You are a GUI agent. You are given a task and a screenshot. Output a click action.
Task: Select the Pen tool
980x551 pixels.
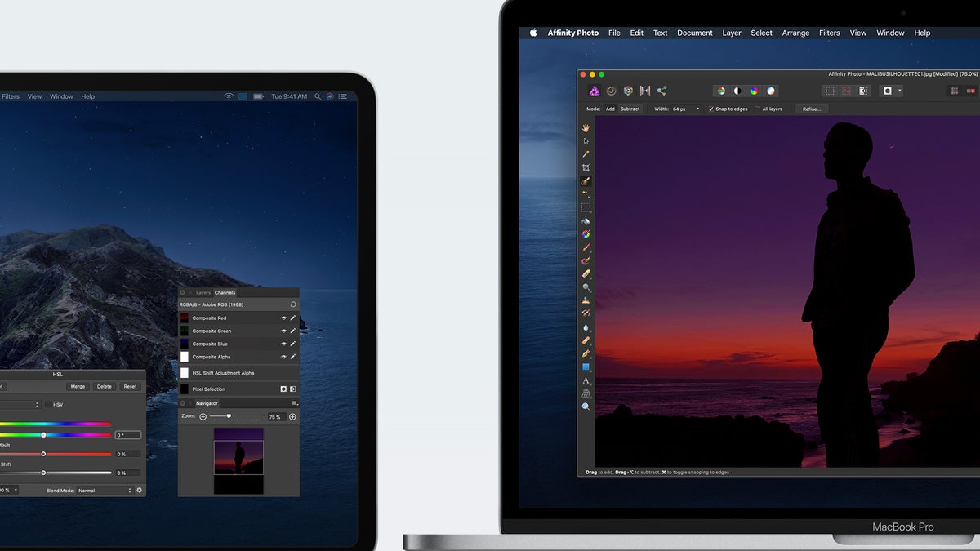(586, 353)
